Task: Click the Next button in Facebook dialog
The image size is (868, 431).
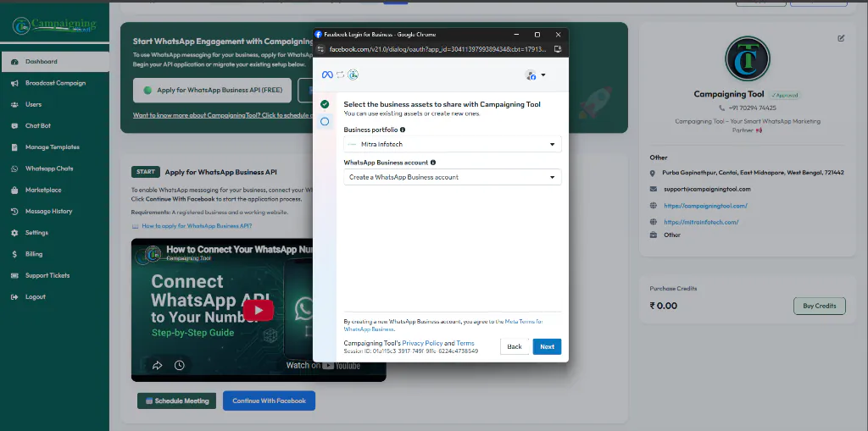Action: tap(547, 346)
